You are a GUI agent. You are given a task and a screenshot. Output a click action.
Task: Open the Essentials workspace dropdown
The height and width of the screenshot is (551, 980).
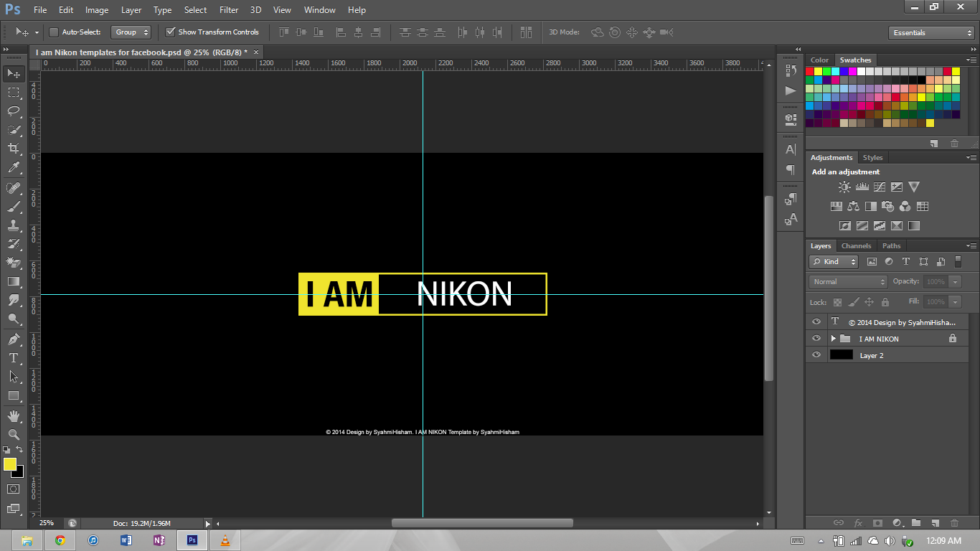pos(930,33)
